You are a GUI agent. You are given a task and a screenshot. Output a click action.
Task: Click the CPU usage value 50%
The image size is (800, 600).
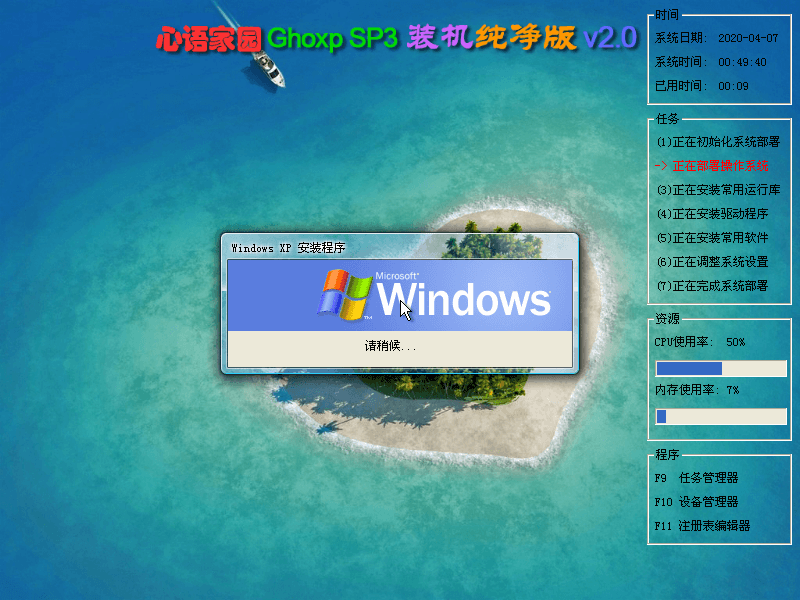click(735, 342)
